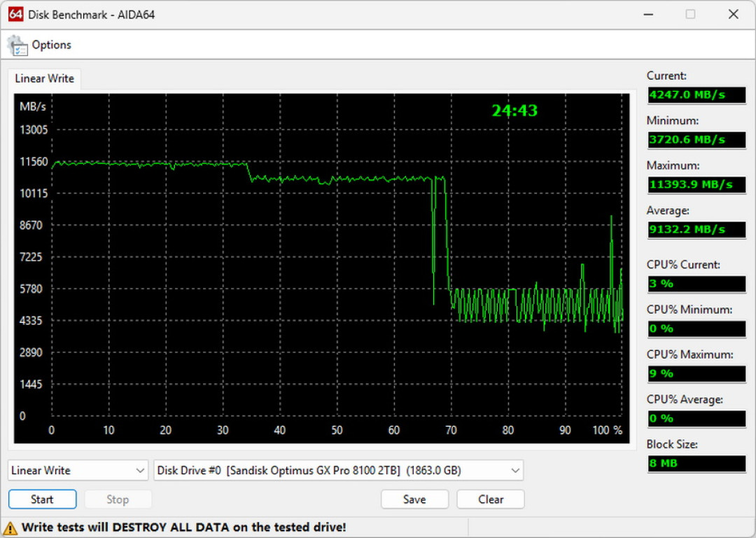Screen dimensions: 756x538
Task: Click the Maximum 11393.9 MB/s value box
Action: 696,184
